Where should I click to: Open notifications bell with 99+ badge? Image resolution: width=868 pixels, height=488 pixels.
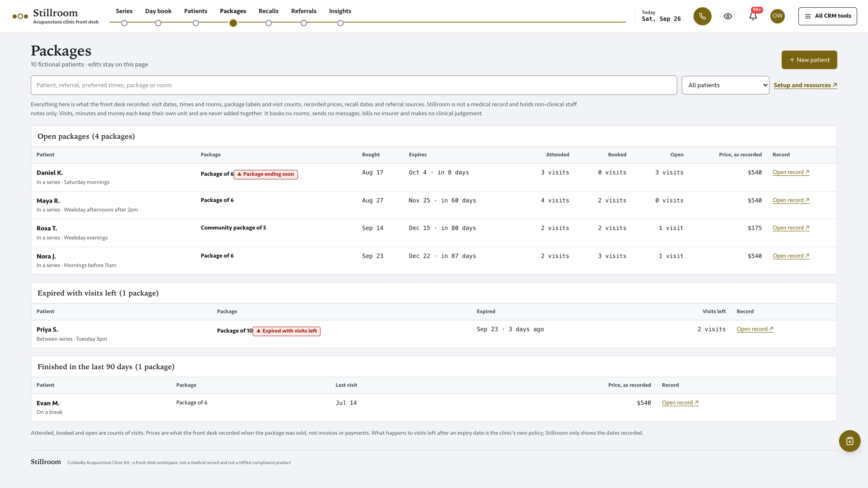753,16
